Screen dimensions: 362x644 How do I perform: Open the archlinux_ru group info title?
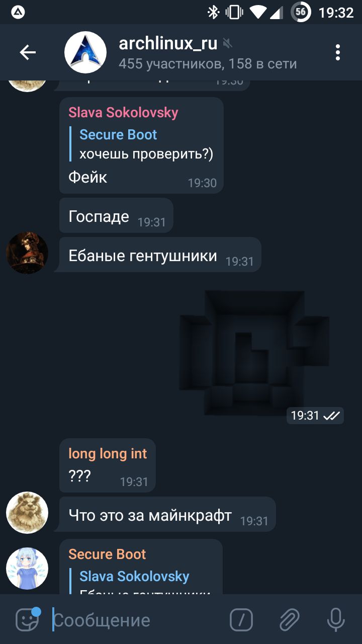coord(168,44)
